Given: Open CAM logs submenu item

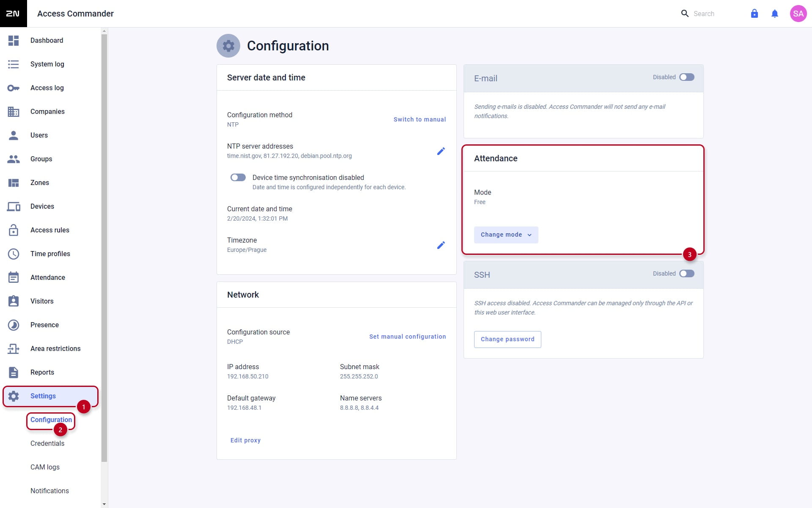Looking at the screenshot, I should pos(45,467).
